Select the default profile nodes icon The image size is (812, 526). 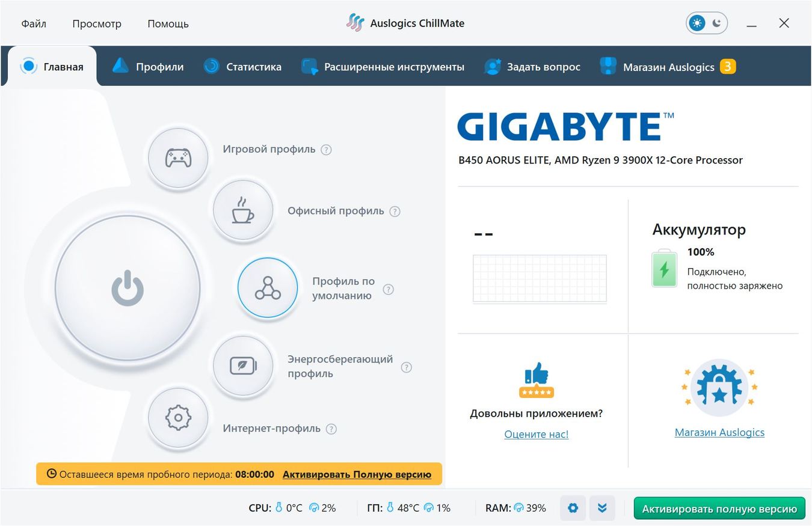click(268, 287)
